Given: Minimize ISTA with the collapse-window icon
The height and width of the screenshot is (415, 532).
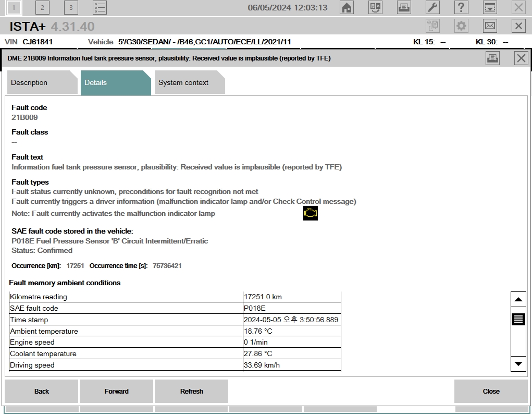Looking at the screenshot, I should pyautogui.click(x=490, y=7).
